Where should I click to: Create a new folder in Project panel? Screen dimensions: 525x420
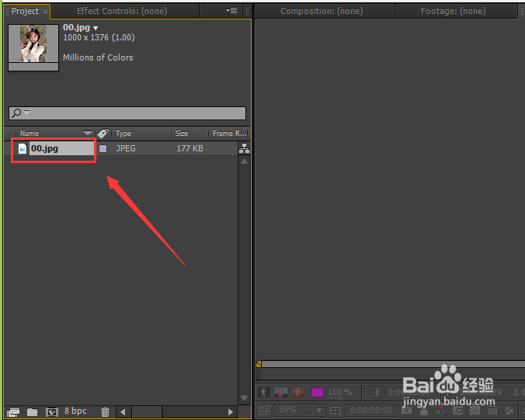[x=32, y=411]
